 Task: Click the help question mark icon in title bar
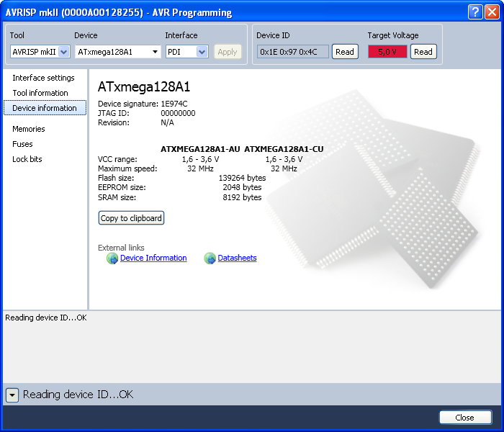click(475, 12)
